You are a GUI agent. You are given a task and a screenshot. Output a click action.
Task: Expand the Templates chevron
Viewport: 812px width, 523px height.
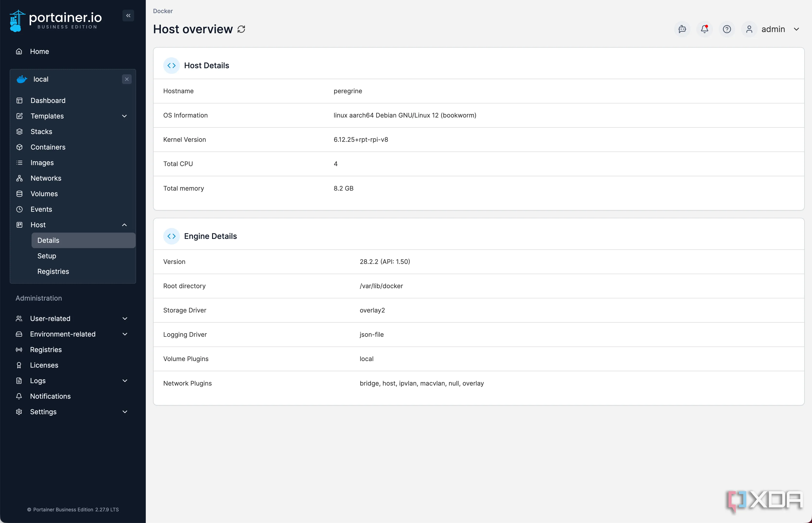coord(124,116)
